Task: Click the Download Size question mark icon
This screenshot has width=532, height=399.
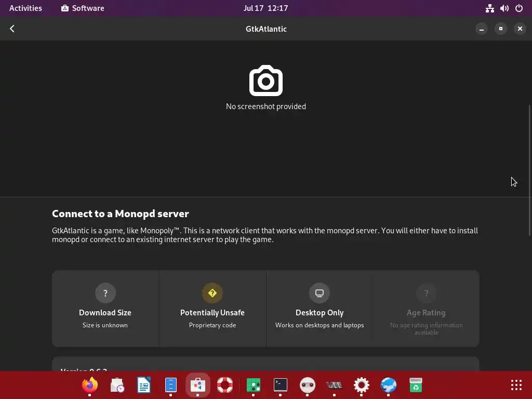Action: pos(105,293)
